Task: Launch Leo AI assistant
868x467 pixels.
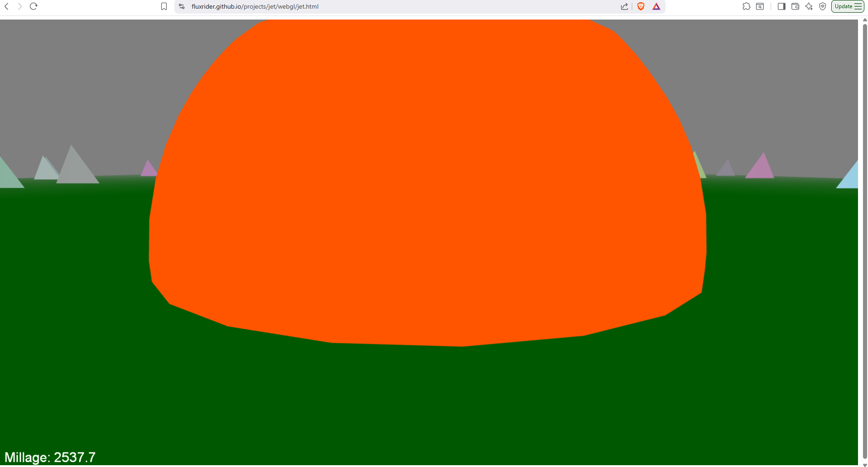Action: pyautogui.click(x=809, y=6)
